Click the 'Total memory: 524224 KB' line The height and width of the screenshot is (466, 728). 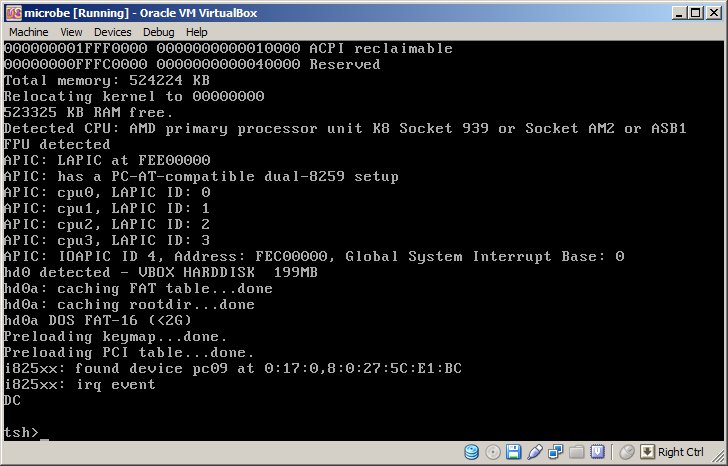point(107,80)
